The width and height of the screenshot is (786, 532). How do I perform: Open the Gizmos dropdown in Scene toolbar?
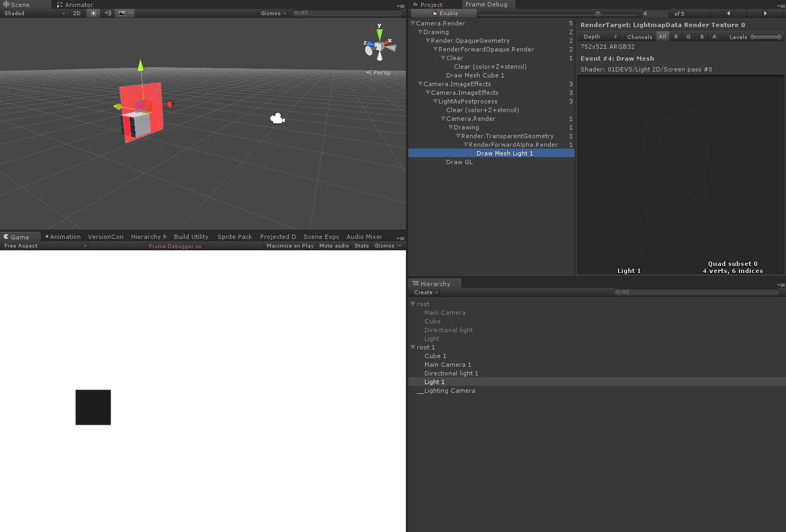[x=273, y=13]
